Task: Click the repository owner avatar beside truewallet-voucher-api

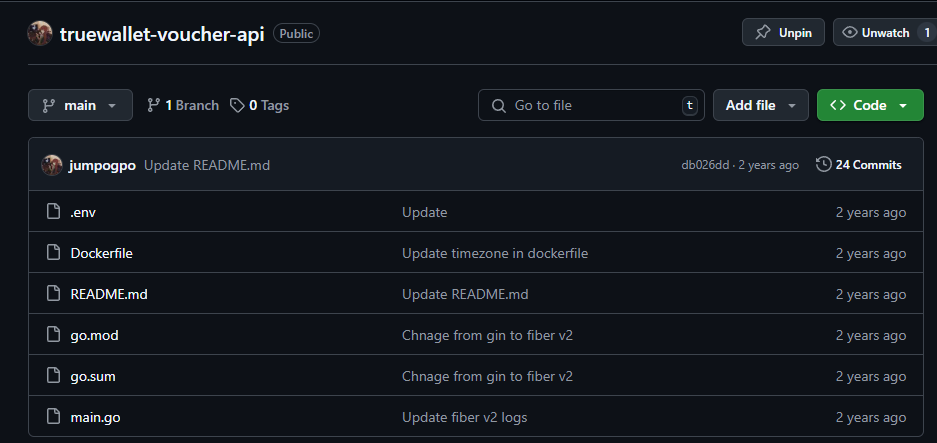Action: click(x=40, y=33)
